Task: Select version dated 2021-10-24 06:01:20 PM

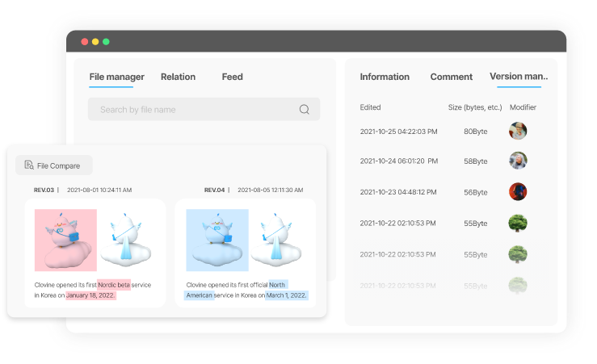Action: [398, 161]
